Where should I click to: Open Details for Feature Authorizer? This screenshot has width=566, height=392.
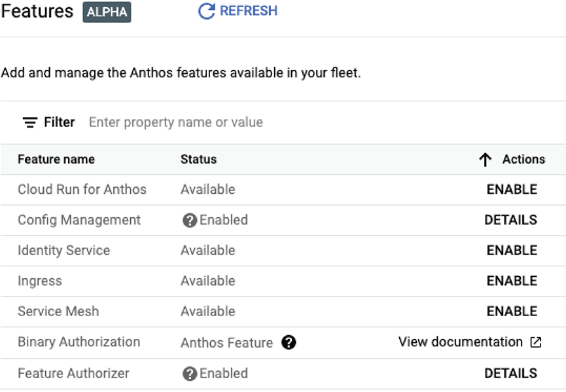(511, 373)
